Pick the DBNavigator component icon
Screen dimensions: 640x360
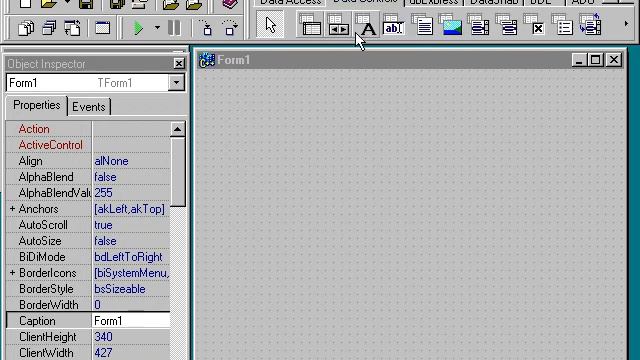[338, 24]
